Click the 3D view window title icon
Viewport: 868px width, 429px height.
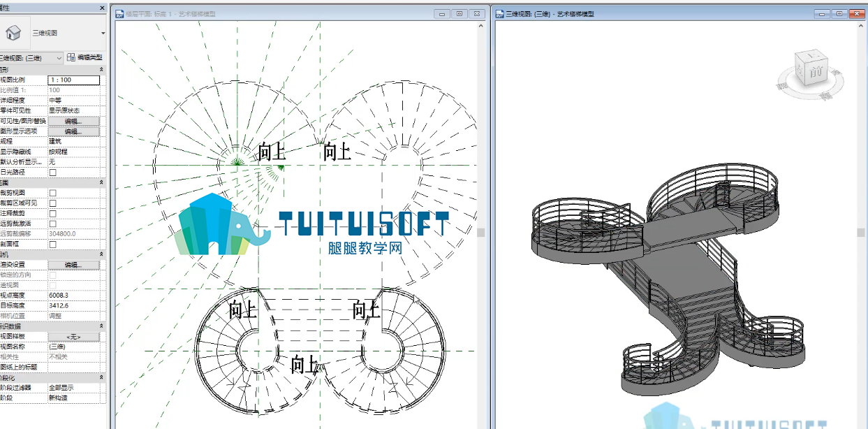[x=500, y=13]
